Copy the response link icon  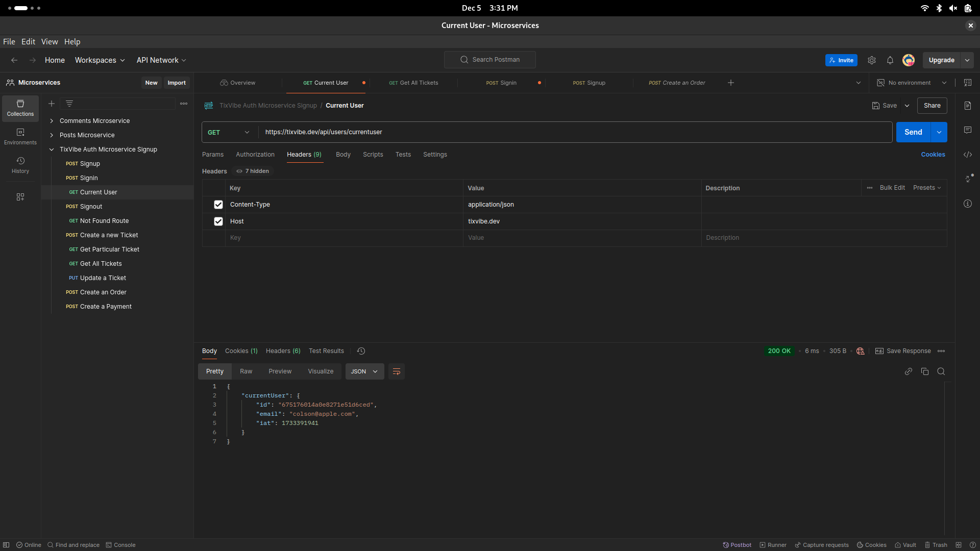909,371
